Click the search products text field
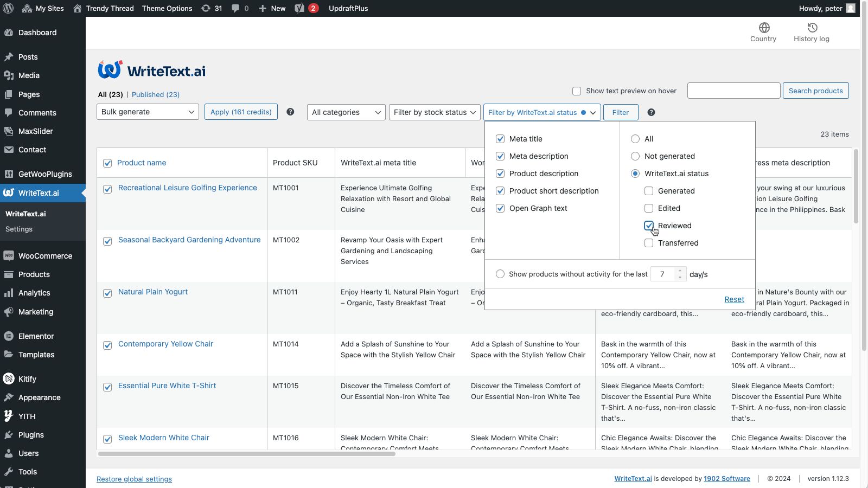Screen dimensions: 868x488 [733, 91]
